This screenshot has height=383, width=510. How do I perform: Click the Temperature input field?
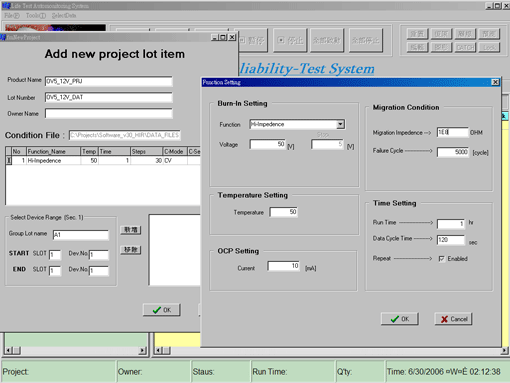click(284, 212)
